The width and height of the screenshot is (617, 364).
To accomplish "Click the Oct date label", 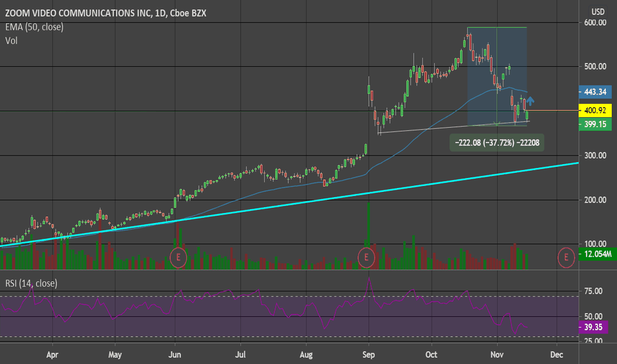I will point(431,355).
